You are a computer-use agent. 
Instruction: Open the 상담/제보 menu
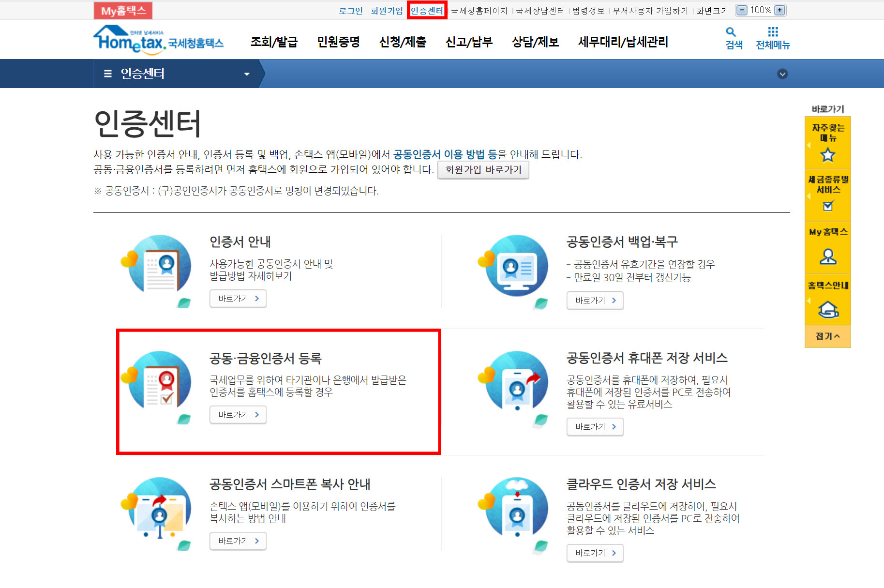(535, 42)
